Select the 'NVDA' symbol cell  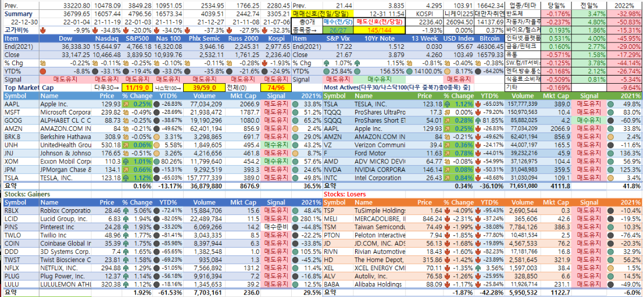(338, 170)
